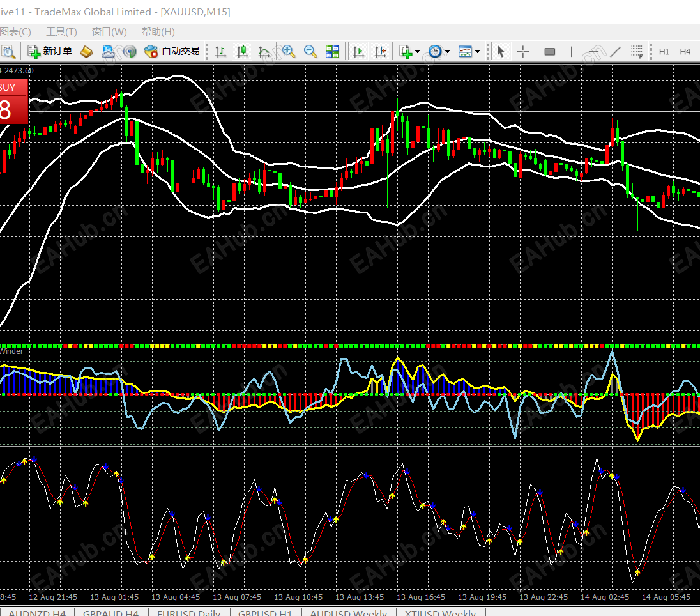Select the vertical line drawing tool
Screen dimensions: 700x616
(x=571, y=52)
